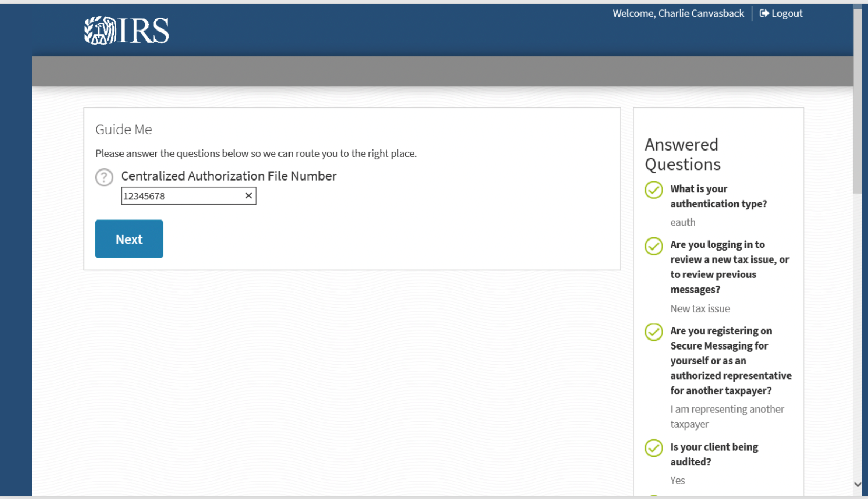Viewport: 868px width, 499px height.
Task: Clear the Centralized Authorization File Number field
Action: [x=248, y=196]
